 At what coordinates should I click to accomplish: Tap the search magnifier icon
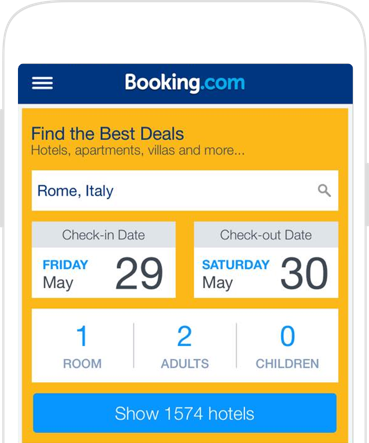(324, 191)
